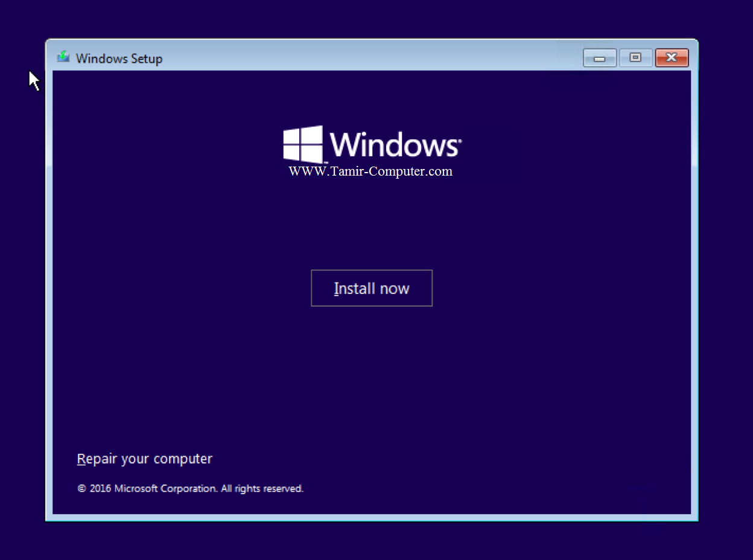This screenshot has height=560, width=753.
Task: Click the word 'computer' in repair link
Action: coord(183,459)
